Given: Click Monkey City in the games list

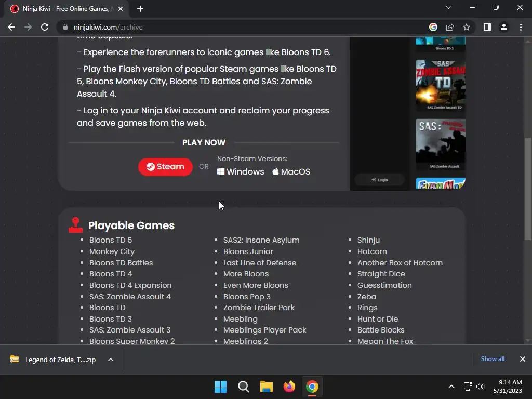Looking at the screenshot, I should click(112, 251).
